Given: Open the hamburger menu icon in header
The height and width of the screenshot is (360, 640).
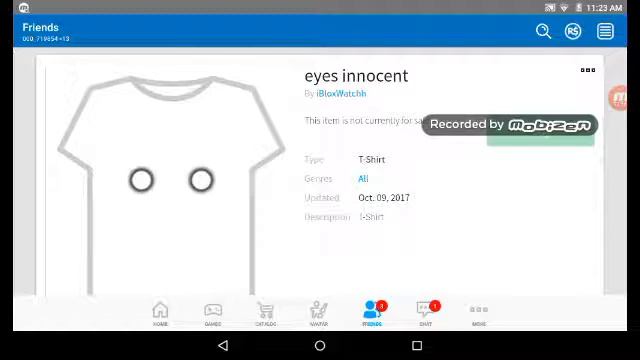Looking at the screenshot, I should 605,31.
